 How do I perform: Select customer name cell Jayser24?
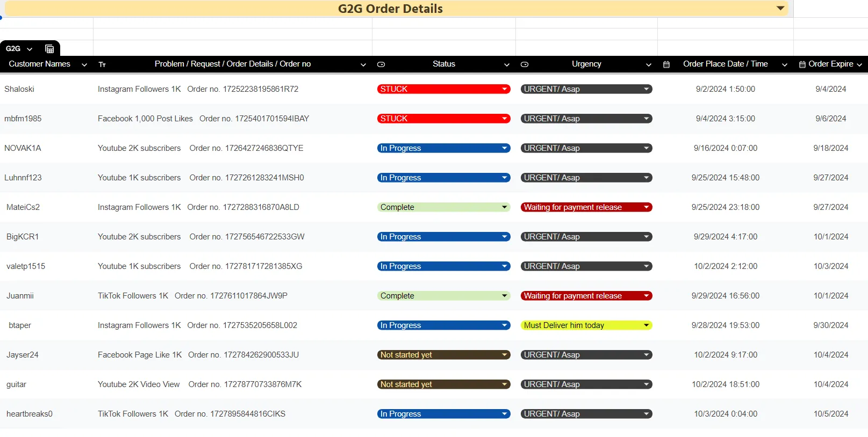coord(47,355)
